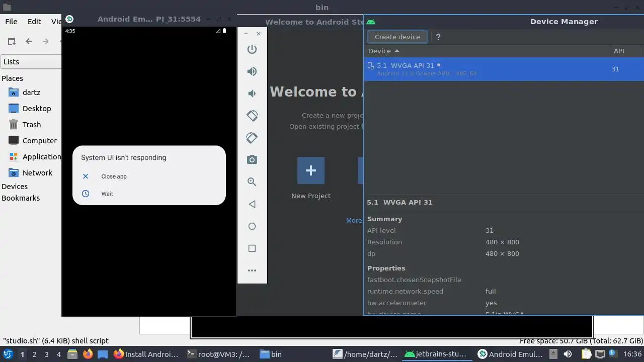This screenshot has width=644, height=362.
Task: Open Device Manager help question mark
Action: click(x=438, y=37)
